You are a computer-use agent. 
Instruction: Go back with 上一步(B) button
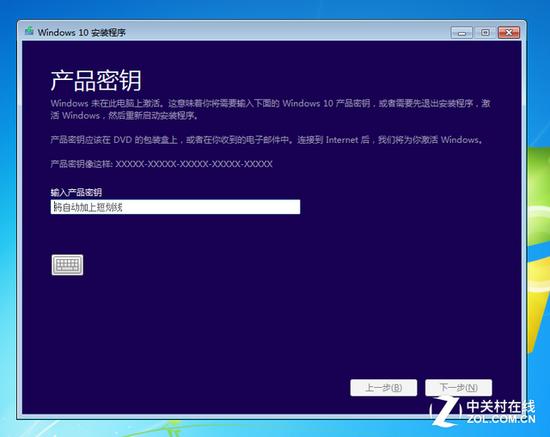click(x=383, y=388)
